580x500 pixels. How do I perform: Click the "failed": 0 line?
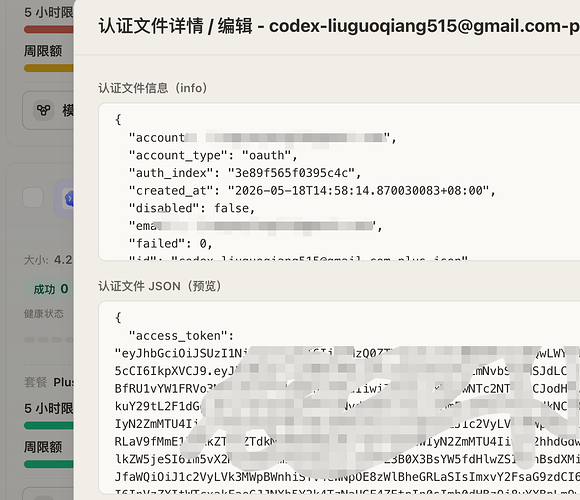click(170, 243)
